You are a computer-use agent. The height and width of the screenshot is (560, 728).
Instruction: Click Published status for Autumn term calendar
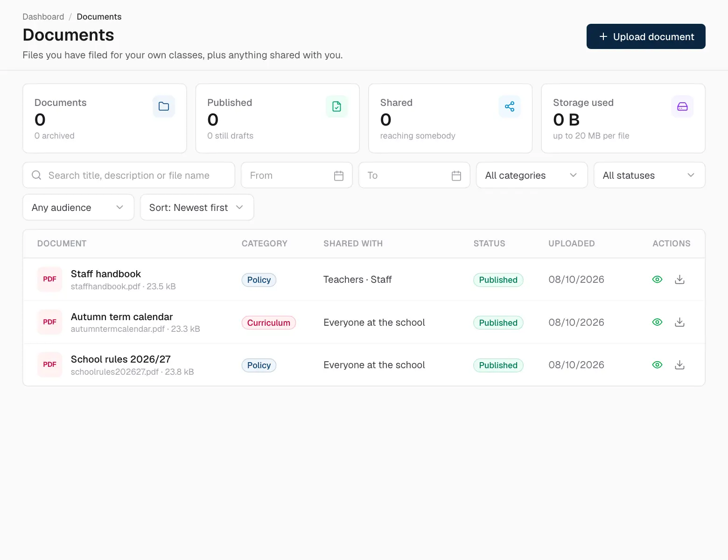[x=498, y=322]
